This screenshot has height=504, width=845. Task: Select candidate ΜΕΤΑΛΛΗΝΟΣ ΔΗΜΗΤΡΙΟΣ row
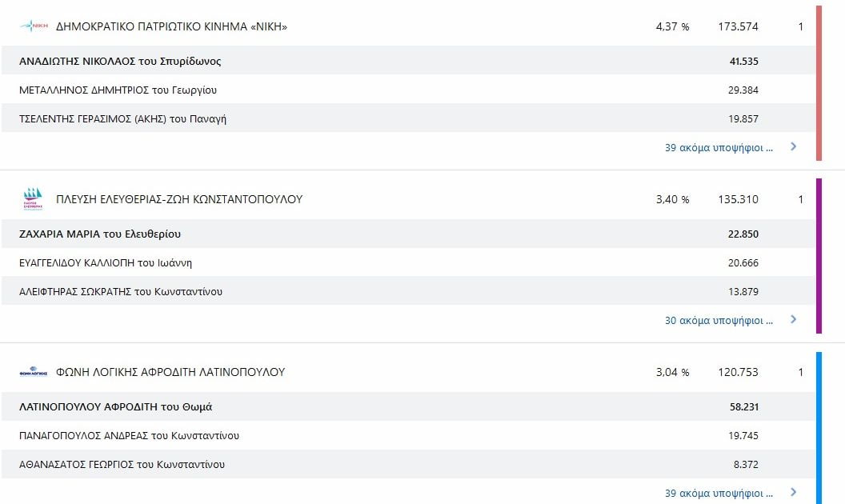pyautogui.click(x=408, y=90)
